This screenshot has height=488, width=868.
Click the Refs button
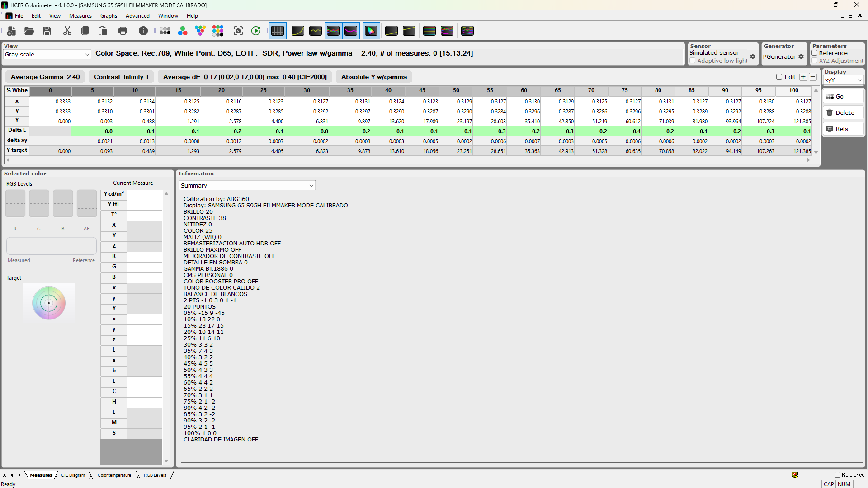(843, 129)
